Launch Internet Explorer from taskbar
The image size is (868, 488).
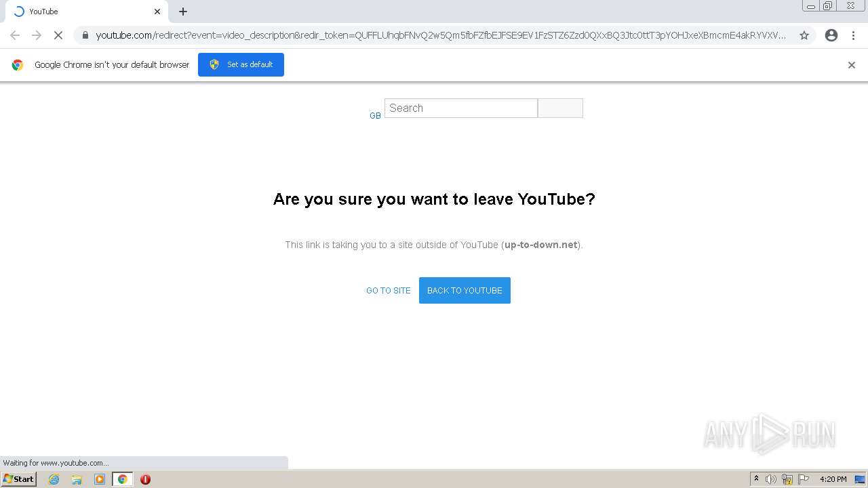(54, 479)
